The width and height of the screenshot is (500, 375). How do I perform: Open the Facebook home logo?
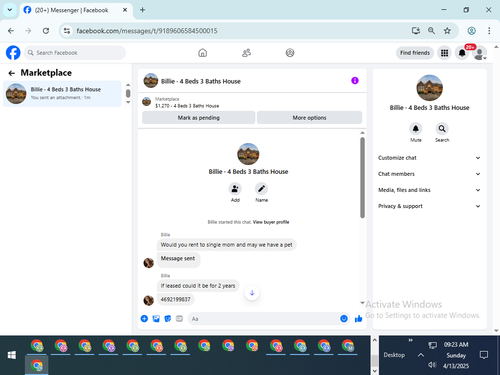point(13,53)
